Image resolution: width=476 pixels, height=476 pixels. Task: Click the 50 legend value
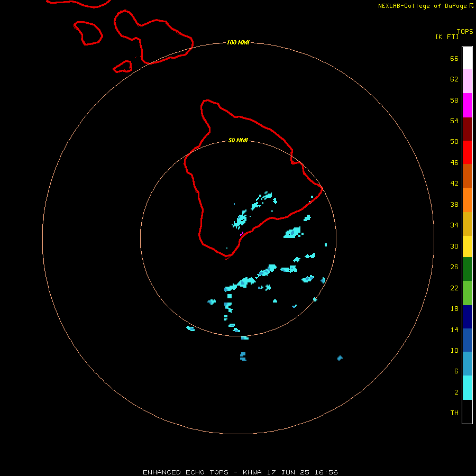click(x=454, y=142)
